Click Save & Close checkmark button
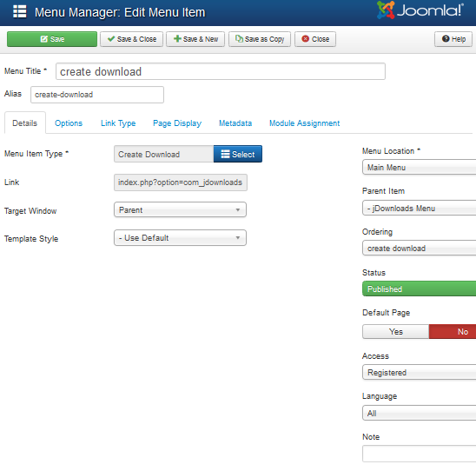Image resolution: width=476 pixels, height=471 pixels. point(131,39)
